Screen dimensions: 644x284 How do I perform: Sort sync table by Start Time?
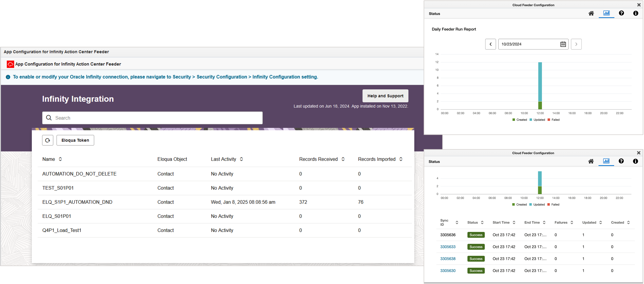(514, 222)
